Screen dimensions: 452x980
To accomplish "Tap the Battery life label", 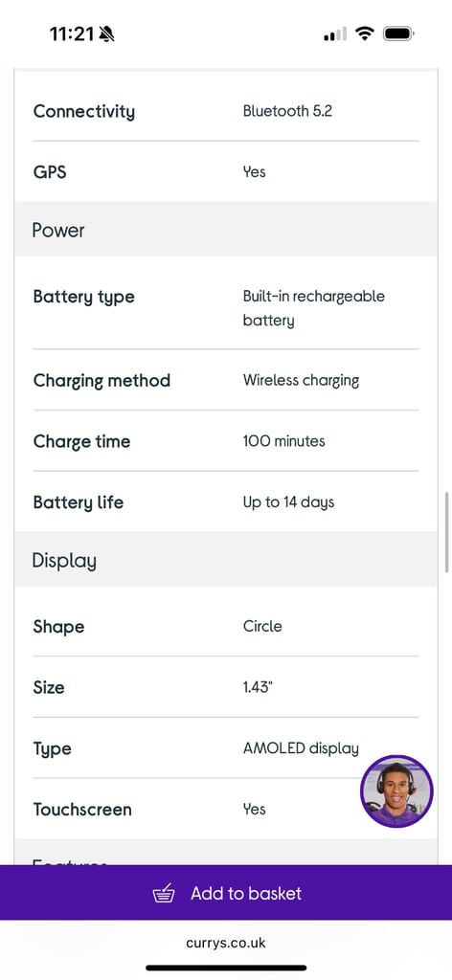I will click(x=79, y=502).
